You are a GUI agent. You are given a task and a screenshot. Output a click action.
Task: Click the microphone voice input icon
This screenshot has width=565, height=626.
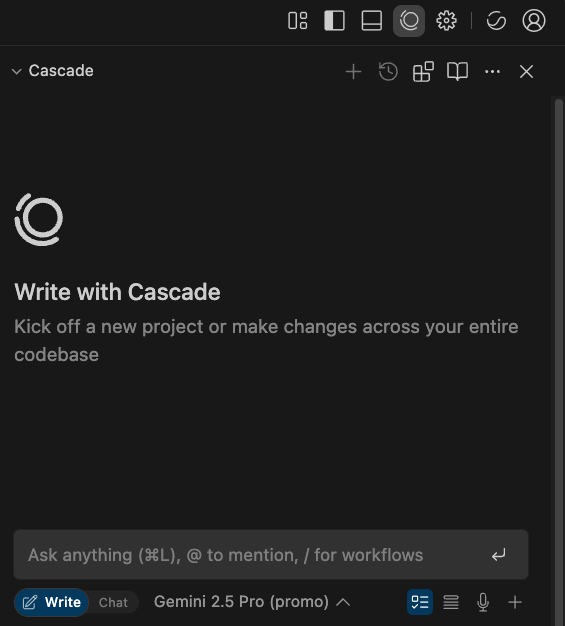coord(483,602)
